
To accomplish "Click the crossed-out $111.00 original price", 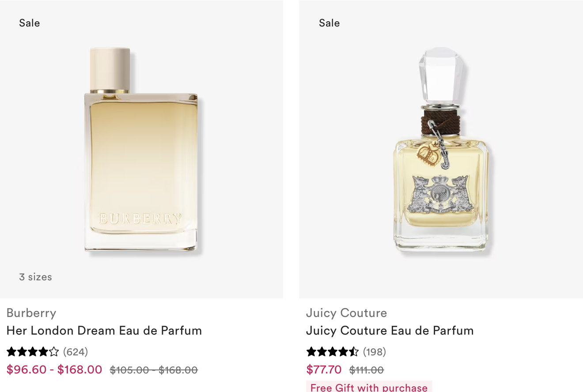I will (367, 370).
